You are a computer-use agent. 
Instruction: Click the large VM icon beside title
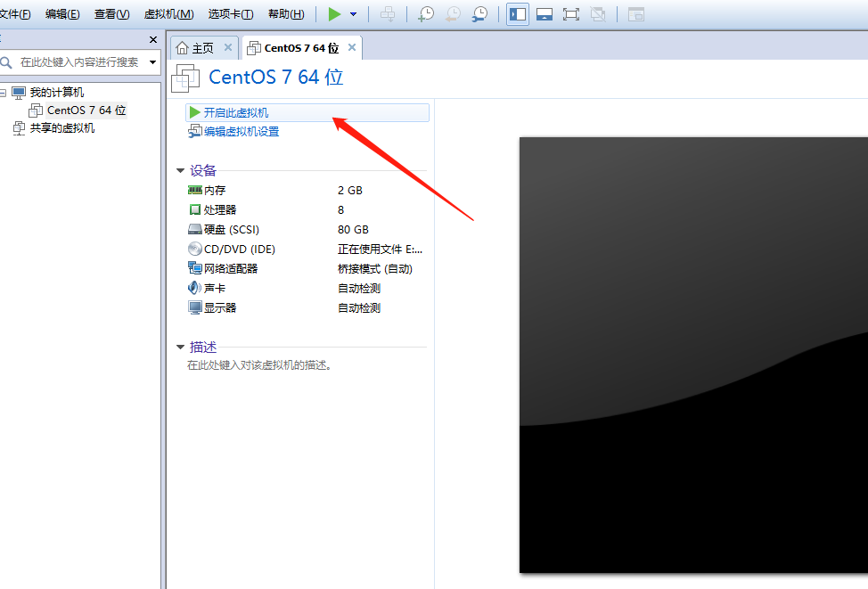click(185, 78)
